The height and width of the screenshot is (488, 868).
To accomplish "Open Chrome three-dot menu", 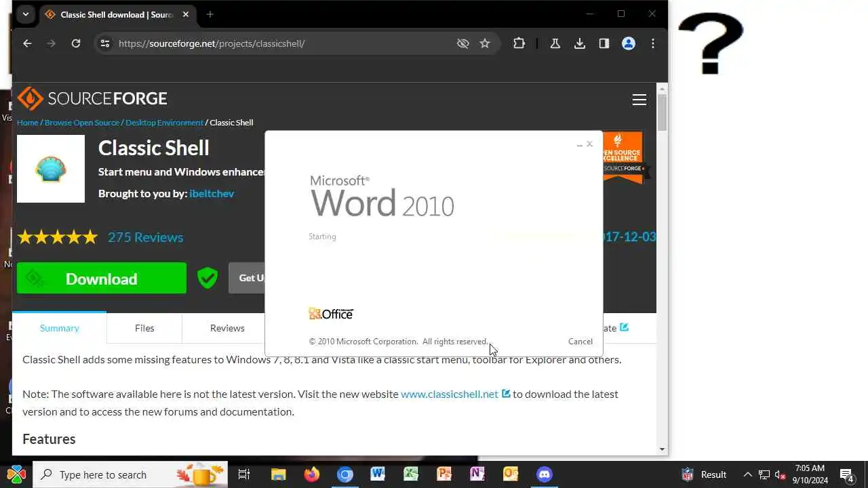I will tap(653, 43).
